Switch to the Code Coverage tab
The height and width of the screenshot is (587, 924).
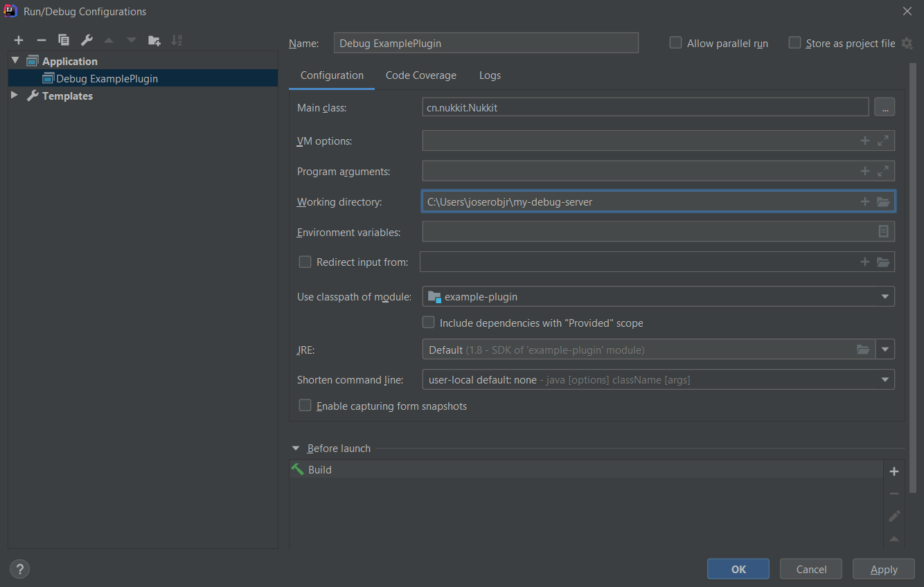421,75
